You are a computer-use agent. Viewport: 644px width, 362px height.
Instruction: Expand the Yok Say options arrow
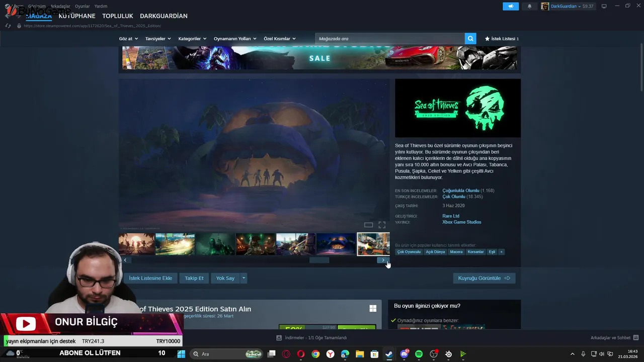[244, 278]
